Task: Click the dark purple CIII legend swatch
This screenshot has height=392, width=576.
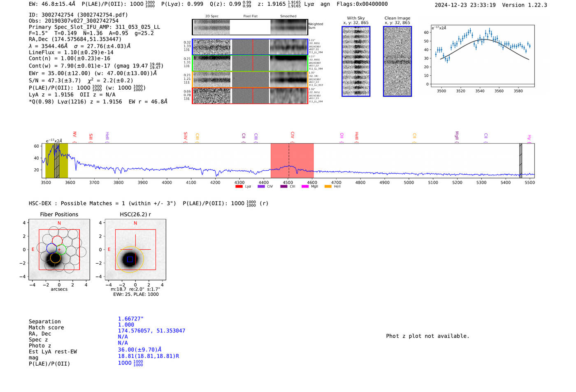Action: (x=283, y=186)
